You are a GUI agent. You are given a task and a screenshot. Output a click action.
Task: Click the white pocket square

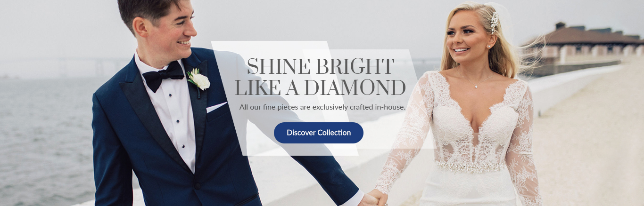click(216, 107)
